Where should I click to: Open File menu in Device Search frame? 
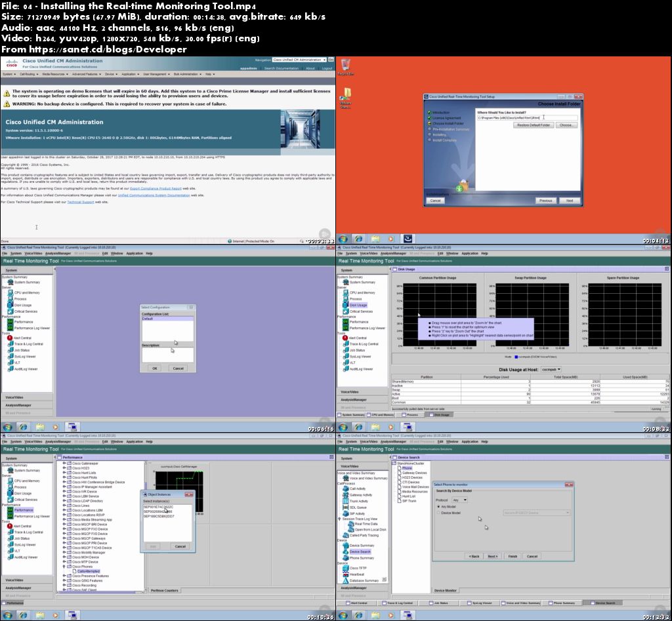340,441
